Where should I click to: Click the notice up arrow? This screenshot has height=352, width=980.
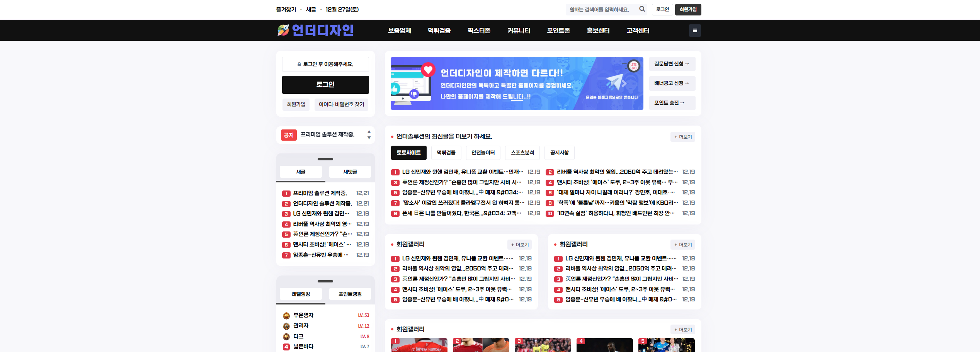tap(369, 132)
